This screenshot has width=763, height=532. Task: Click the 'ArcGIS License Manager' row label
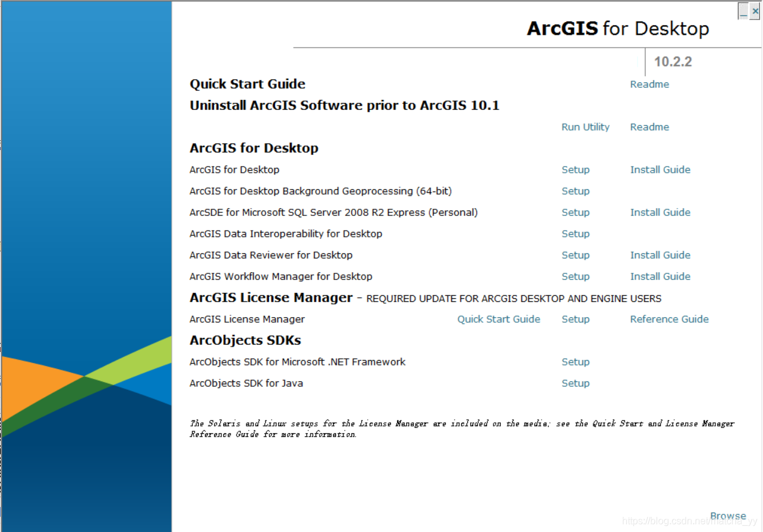pos(247,319)
